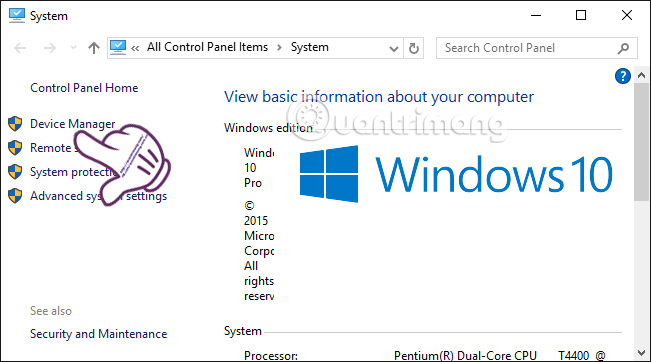Viewport: 651px width, 362px height.
Task: Click the shield icon beside System protection
Action: [15, 172]
